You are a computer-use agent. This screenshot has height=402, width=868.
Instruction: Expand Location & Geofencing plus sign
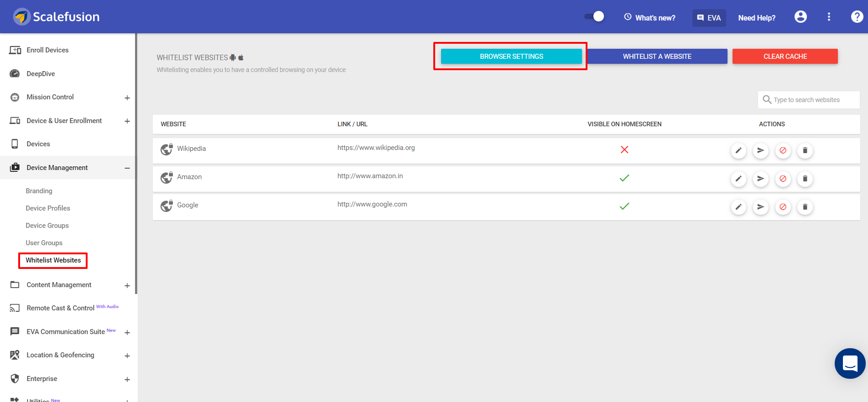point(127,356)
